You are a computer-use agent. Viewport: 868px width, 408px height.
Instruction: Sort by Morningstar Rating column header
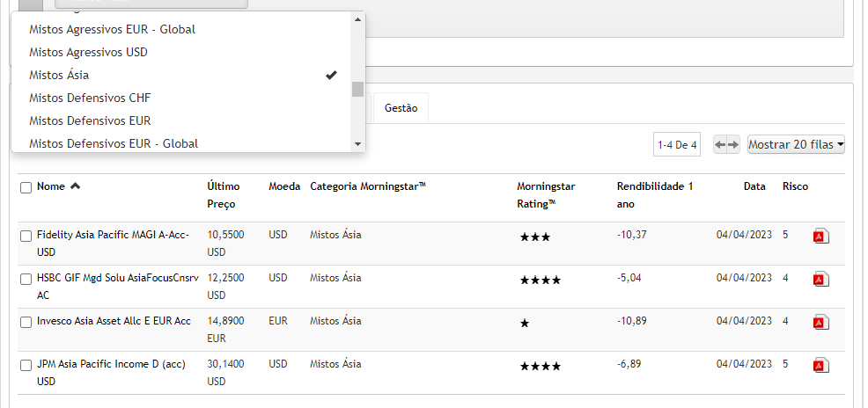546,195
